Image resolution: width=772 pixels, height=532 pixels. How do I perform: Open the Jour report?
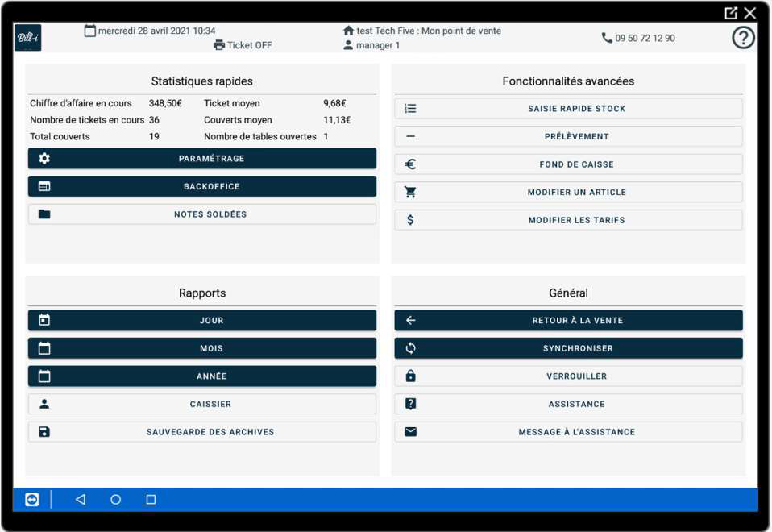point(202,320)
